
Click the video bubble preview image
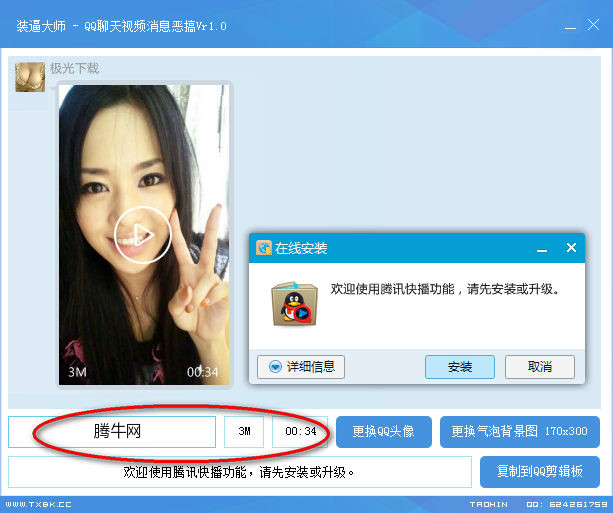coord(144,235)
